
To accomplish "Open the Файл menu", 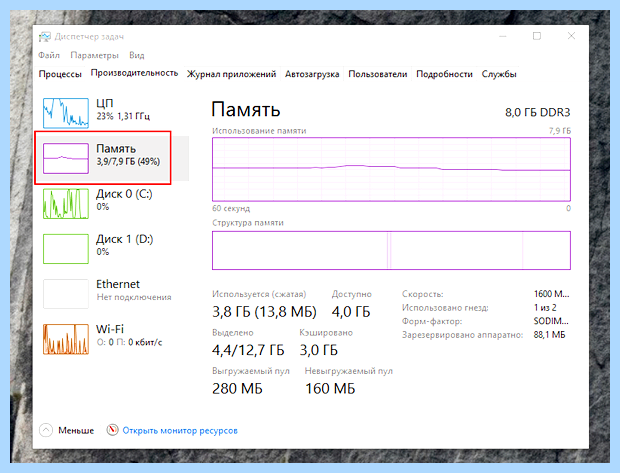I will [49, 55].
